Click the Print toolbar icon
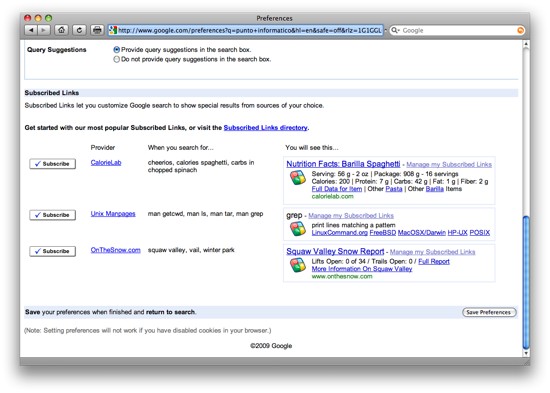 97,30
